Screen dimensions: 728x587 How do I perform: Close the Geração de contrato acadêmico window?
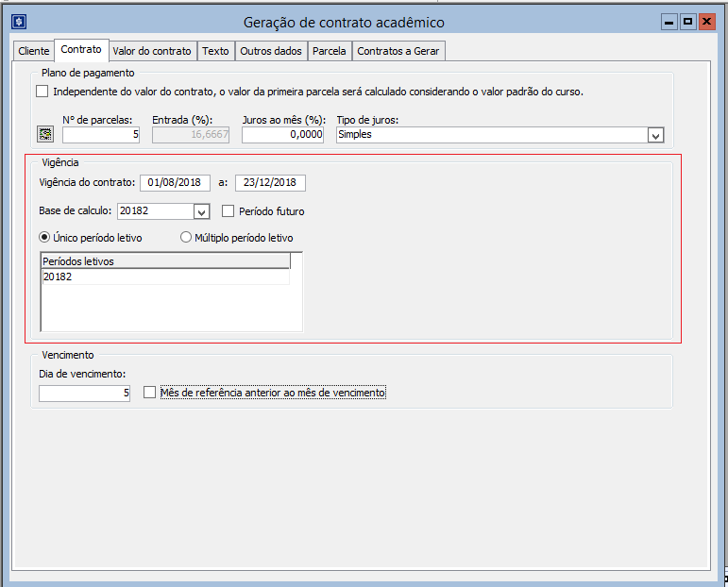pyautogui.click(x=705, y=22)
